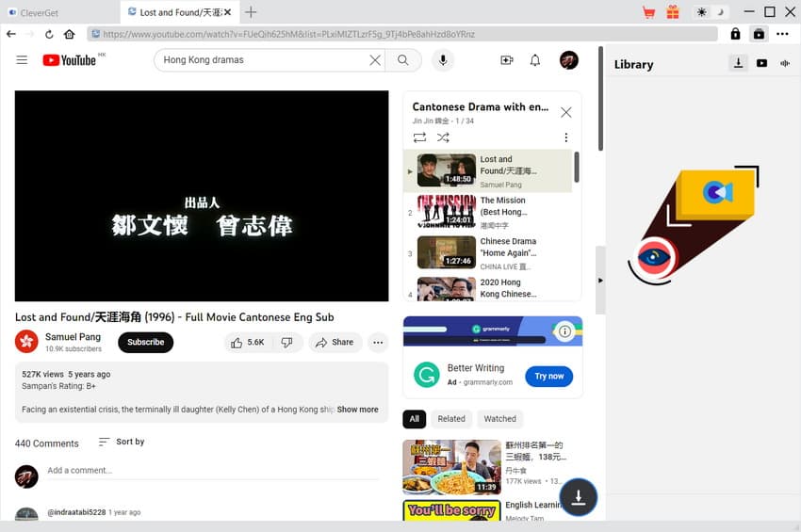The image size is (801, 532).
Task: Click Try now on Grammarly ad
Action: [x=549, y=377]
